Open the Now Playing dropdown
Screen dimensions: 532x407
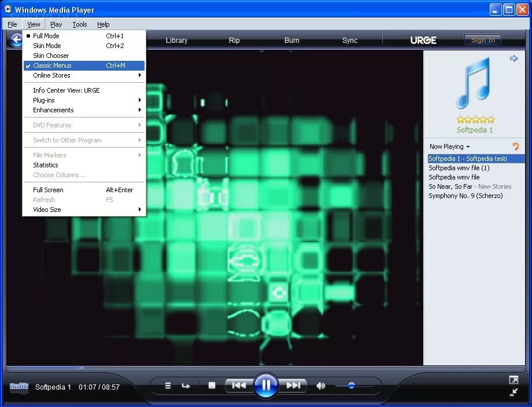(x=449, y=146)
